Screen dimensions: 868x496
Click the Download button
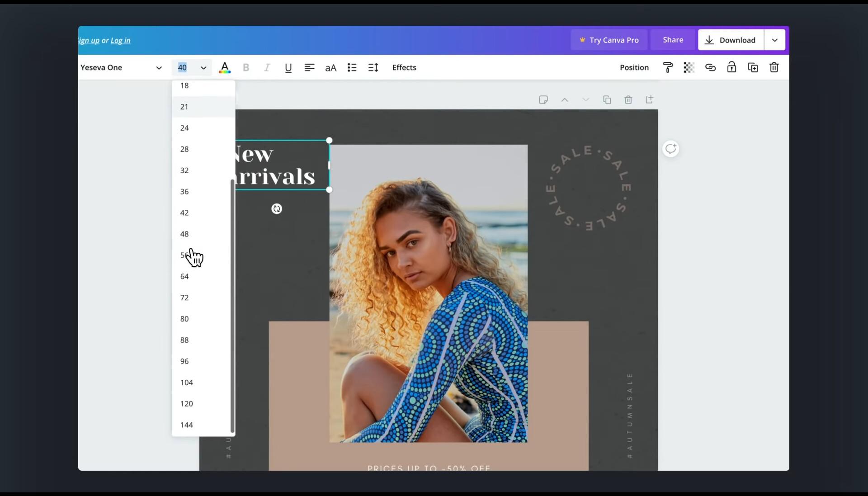[x=731, y=40]
